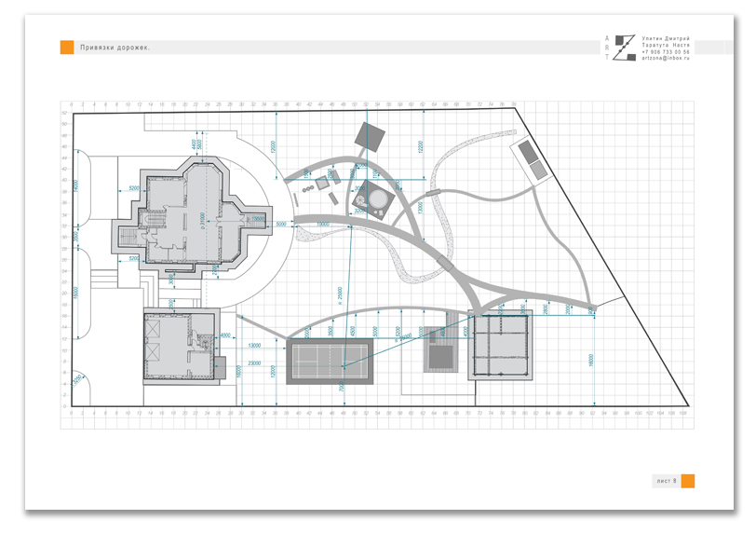This screenshot has width=756, height=533.
Task: Select the small striped dark square near the court
Action: click(440, 358)
